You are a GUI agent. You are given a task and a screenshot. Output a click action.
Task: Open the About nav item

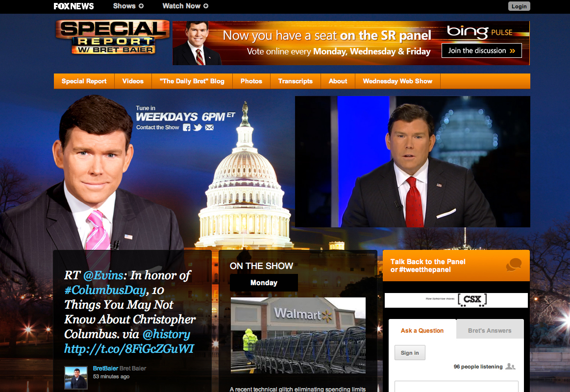click(x=338, y=81)
